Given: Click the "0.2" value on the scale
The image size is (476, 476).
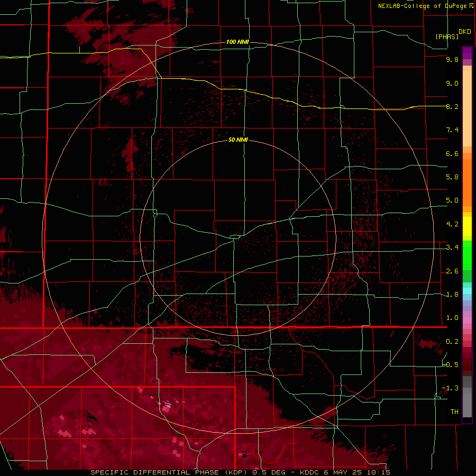Looking at the screenshot, I should pyautogui.click(x=452, y=342).
